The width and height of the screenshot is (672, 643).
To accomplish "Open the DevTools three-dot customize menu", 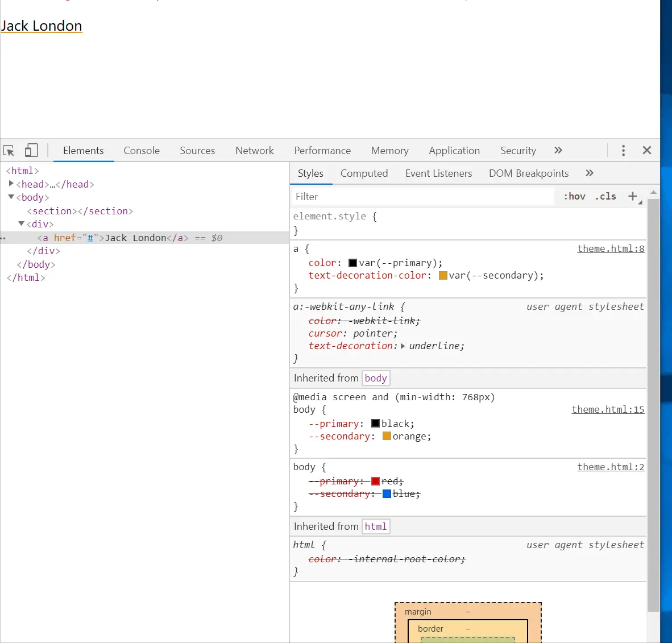I will click(623, 151).
